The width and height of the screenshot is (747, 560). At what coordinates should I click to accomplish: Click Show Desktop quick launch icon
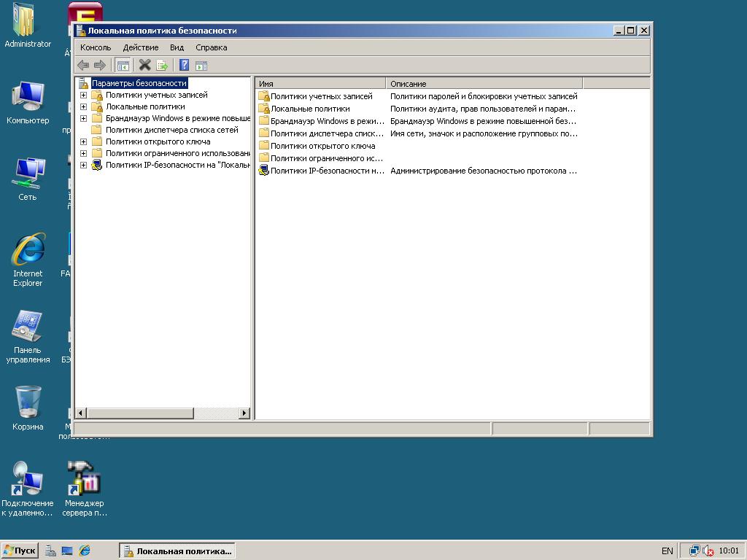click(67, 551)
